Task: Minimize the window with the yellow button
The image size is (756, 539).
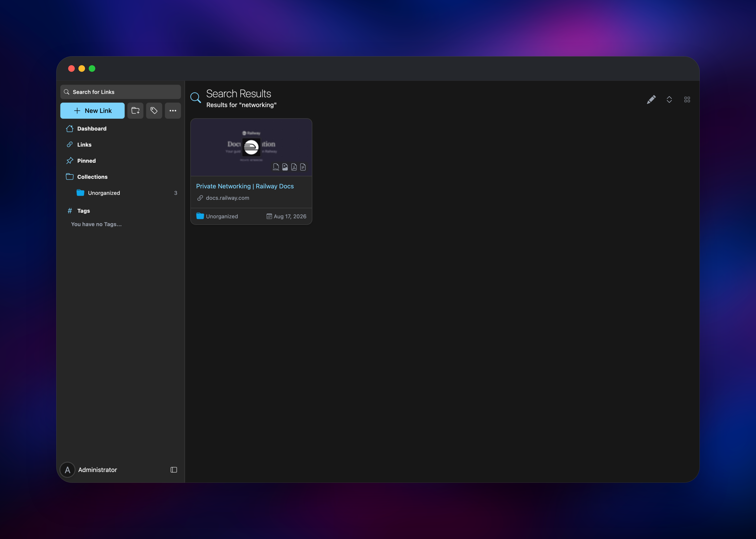Action: click(82, 68)
